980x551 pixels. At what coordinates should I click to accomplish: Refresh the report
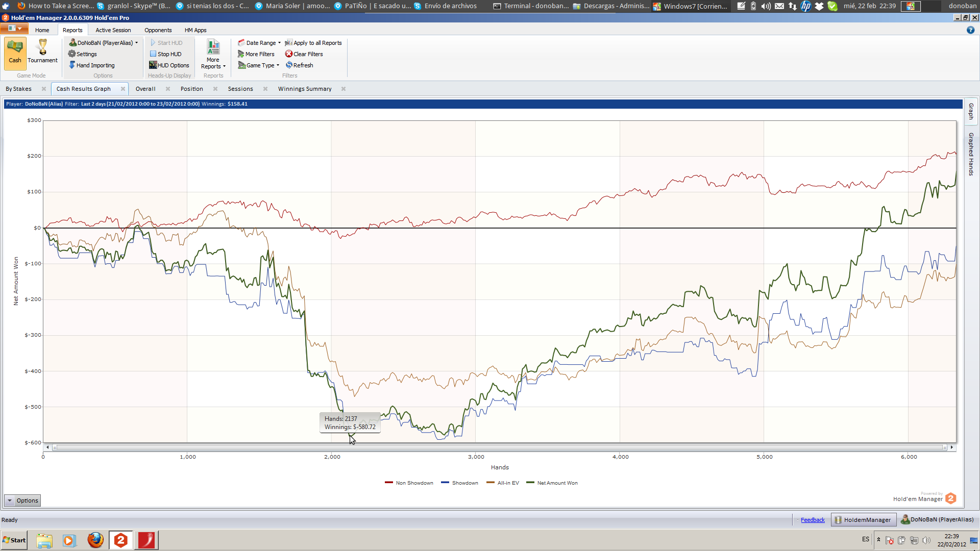(x=300, y=65)
